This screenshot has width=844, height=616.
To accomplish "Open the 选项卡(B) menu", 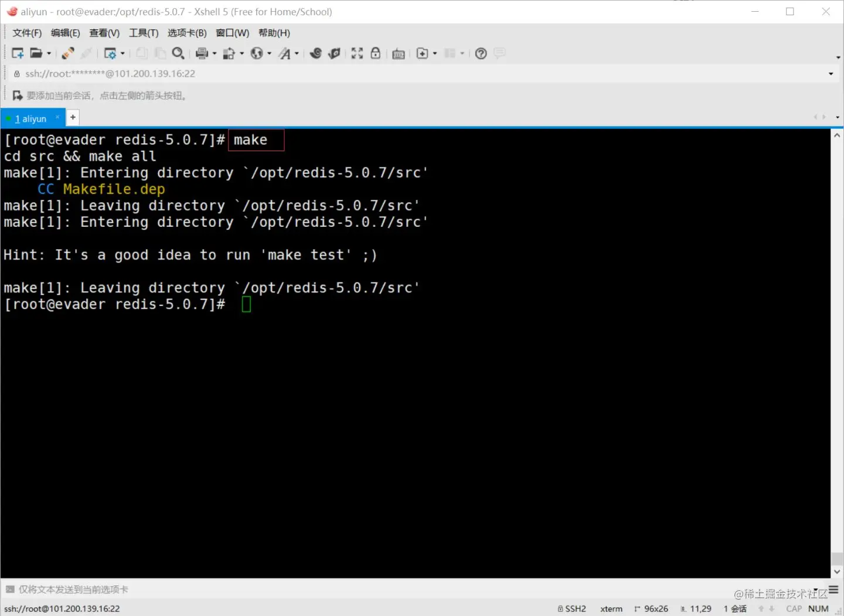I will (187, 33).
